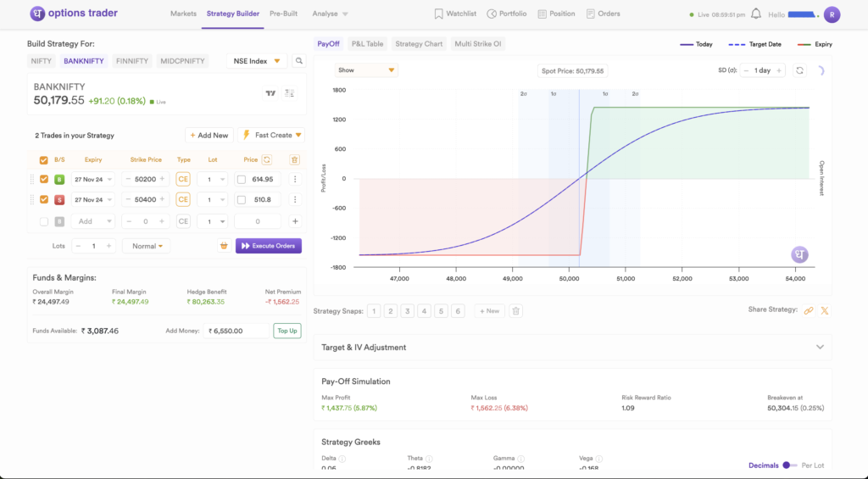Screen dimensions: 868x479
Task: Expand the Target & IV Adjustment section
Action: (x=820, y=348)
